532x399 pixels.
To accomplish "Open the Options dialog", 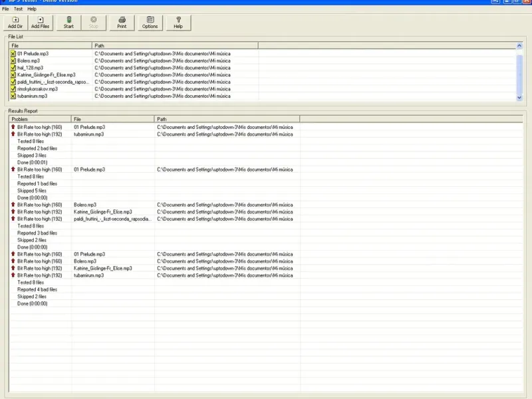I will pos(150,23).
